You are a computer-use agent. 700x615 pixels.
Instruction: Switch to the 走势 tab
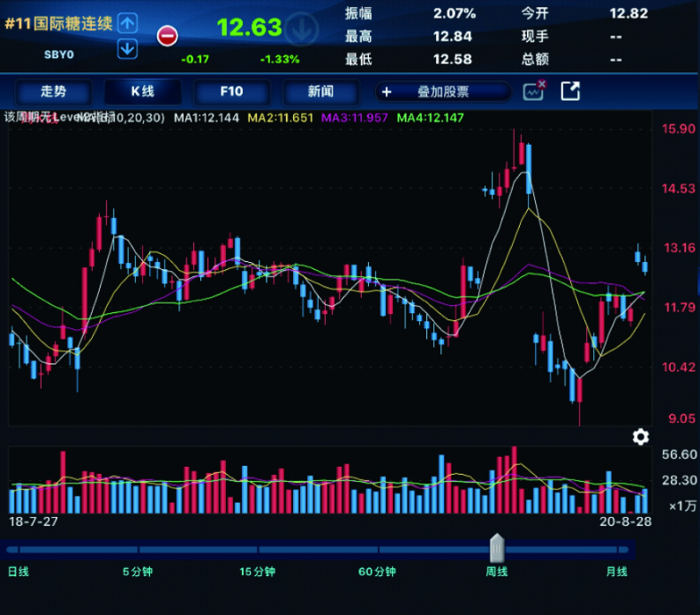pos(53,92)
